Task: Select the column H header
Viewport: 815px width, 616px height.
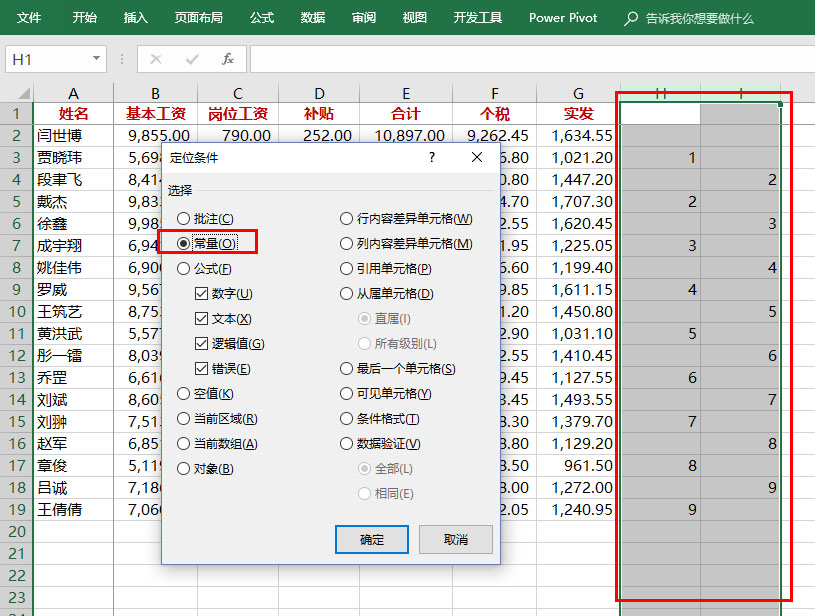Action: (660, 92)
